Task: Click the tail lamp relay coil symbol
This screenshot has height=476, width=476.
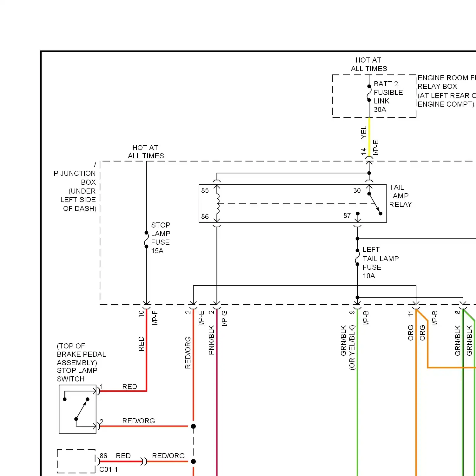Action: pyautogui.click(x=217, y=204)
